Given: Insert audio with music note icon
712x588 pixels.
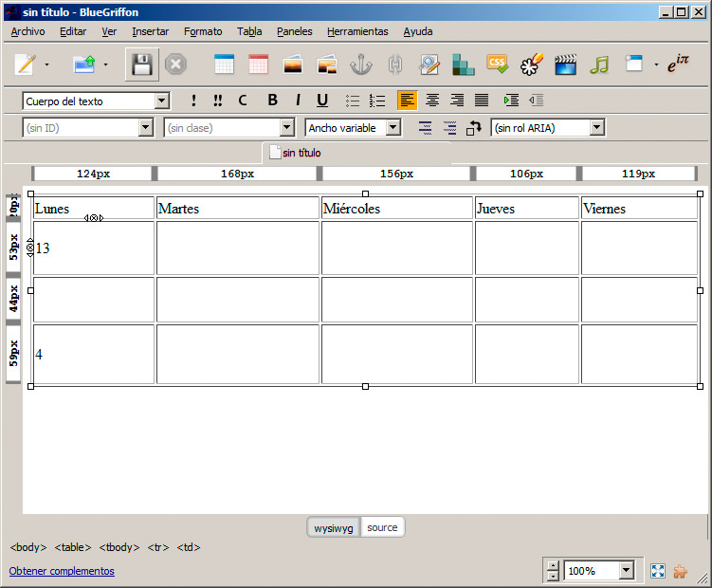Looking at the screenshot, I should coord(599,64).
